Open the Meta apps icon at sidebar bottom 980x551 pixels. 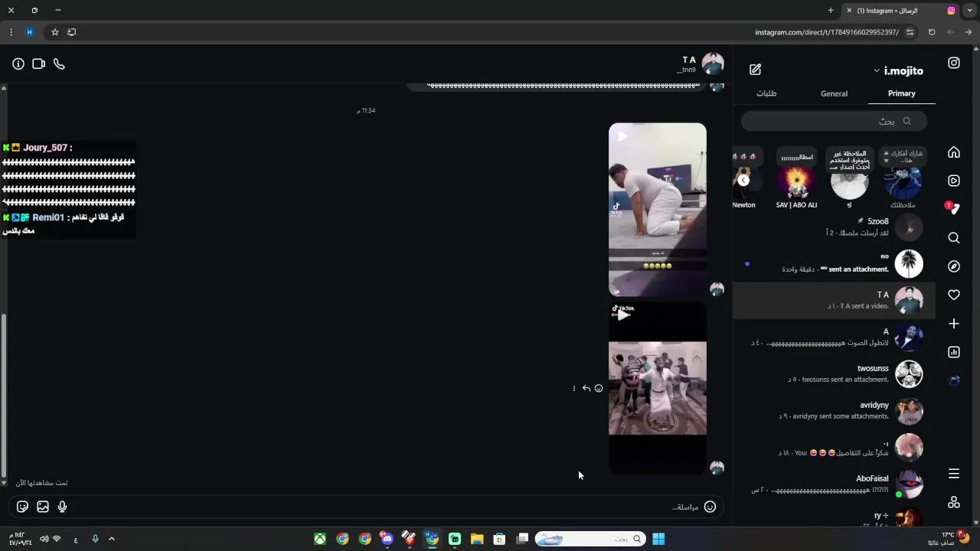(954, 502)
